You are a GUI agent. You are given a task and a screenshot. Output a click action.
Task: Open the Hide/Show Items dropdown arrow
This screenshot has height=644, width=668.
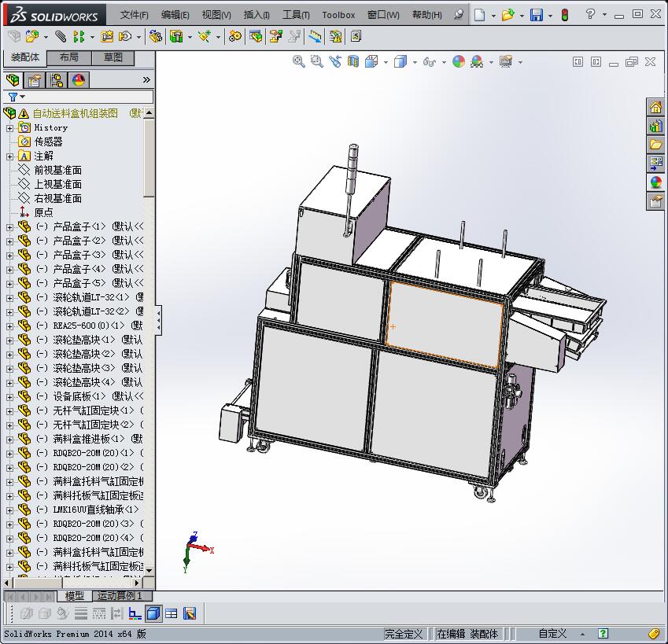click(x=444, y=62)
